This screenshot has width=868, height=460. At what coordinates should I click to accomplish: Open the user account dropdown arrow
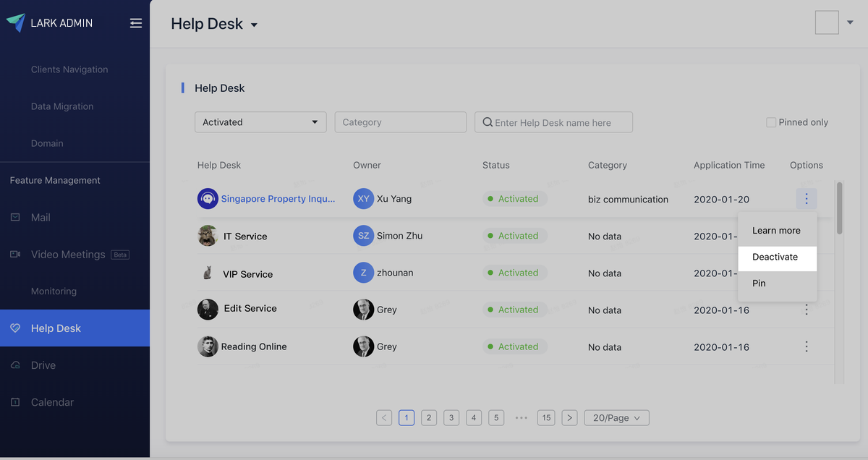[850, 22]
